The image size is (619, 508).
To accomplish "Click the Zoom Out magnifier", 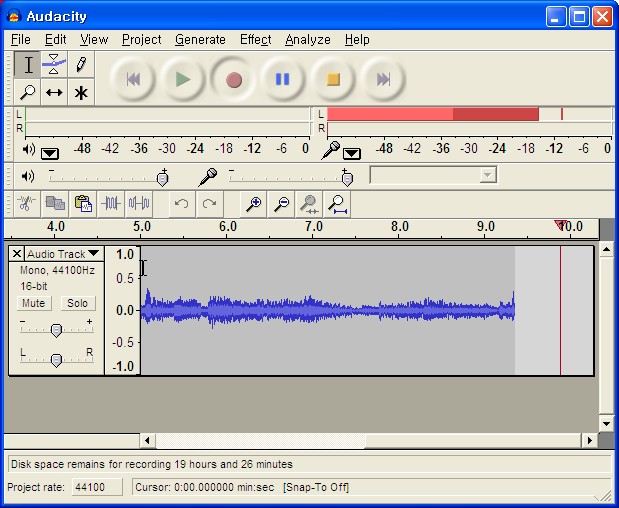I will (x=281, y=204).
